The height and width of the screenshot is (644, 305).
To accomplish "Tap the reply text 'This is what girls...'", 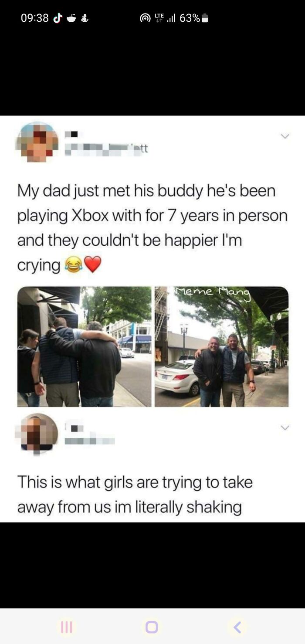I will coord(135,495).
